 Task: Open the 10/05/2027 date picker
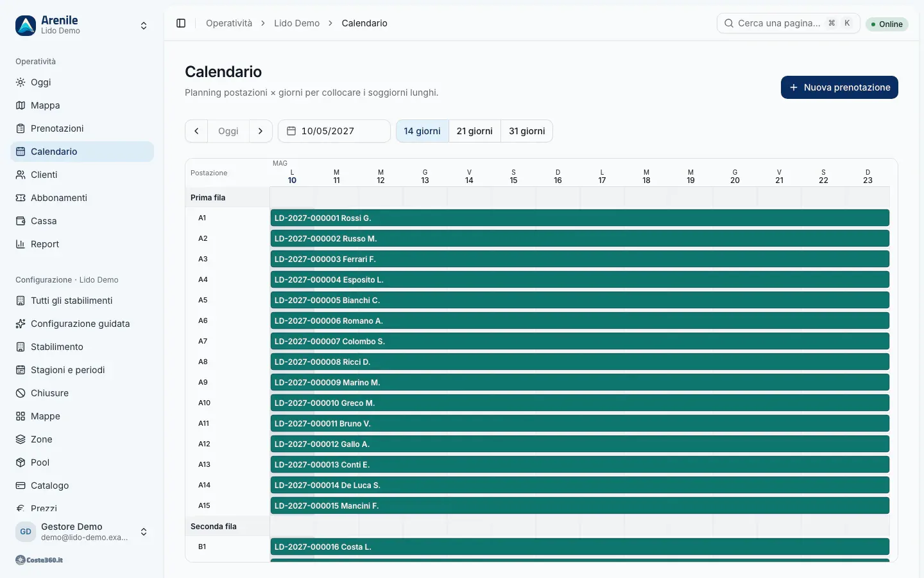tap(334, 131)
